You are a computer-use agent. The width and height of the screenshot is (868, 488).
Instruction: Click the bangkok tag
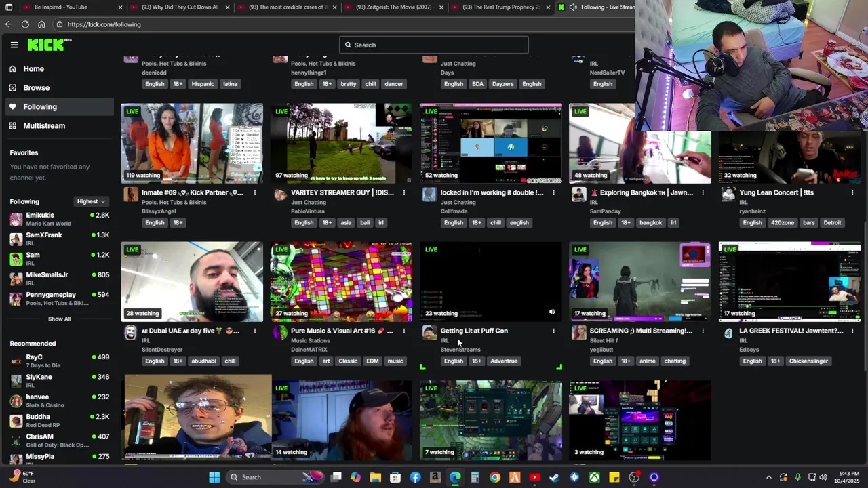tap(650, 222)
